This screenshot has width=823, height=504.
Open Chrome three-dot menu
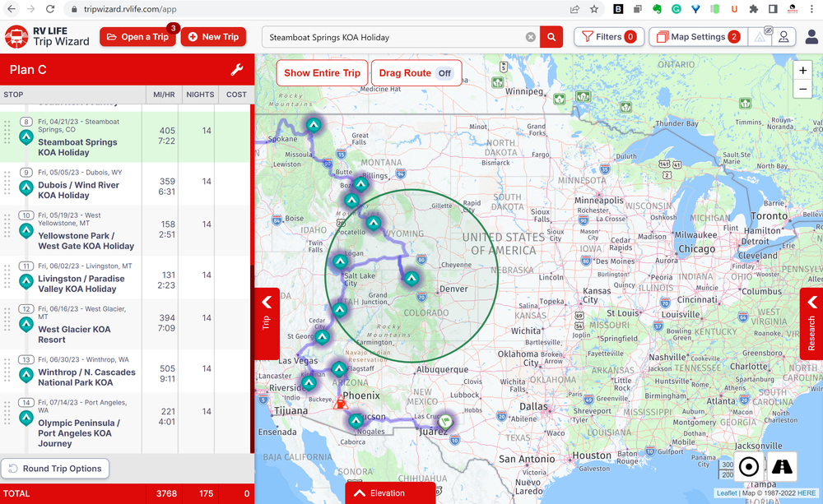tap(812, 9)
